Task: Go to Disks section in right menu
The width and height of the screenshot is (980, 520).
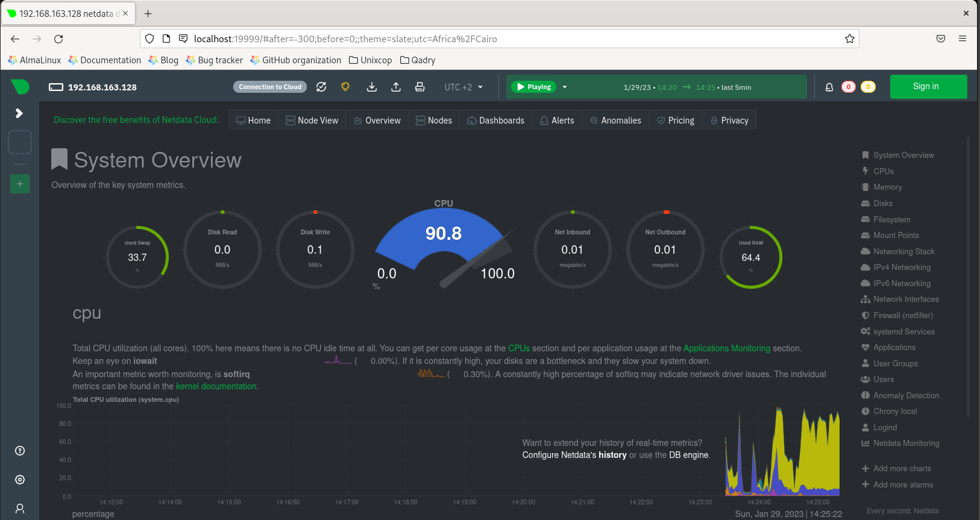Action: (x=877, y=204)
